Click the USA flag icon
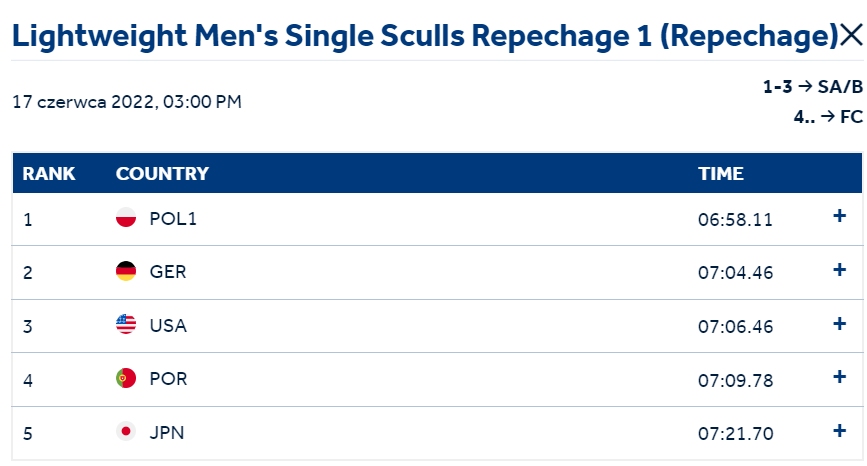Viewport: 867px width, 466px height. point(126,324)
